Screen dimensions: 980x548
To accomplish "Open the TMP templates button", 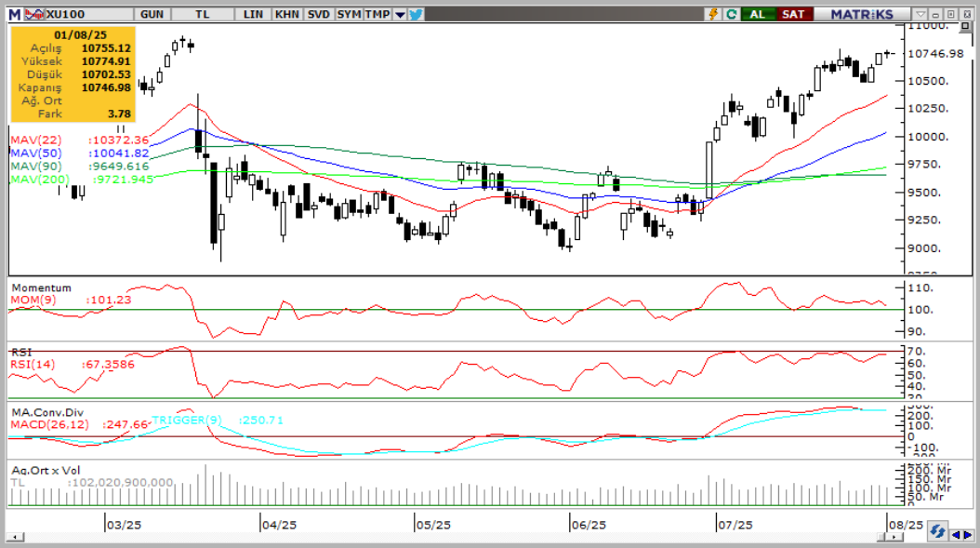I will [377, 14].
